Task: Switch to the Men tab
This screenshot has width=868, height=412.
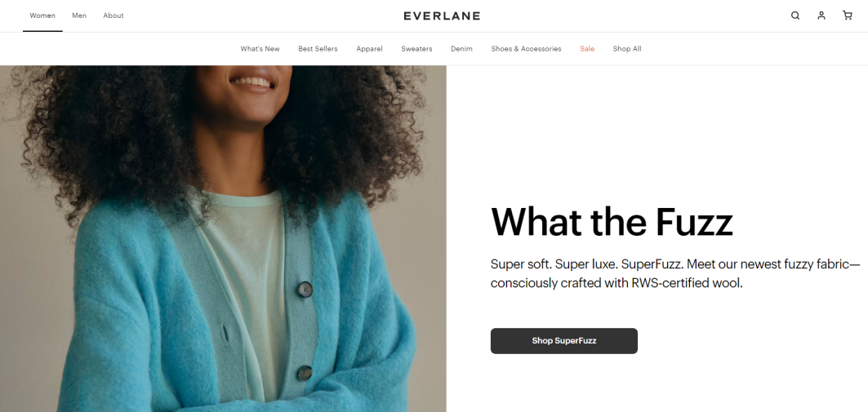Action: tap(79, 16)
